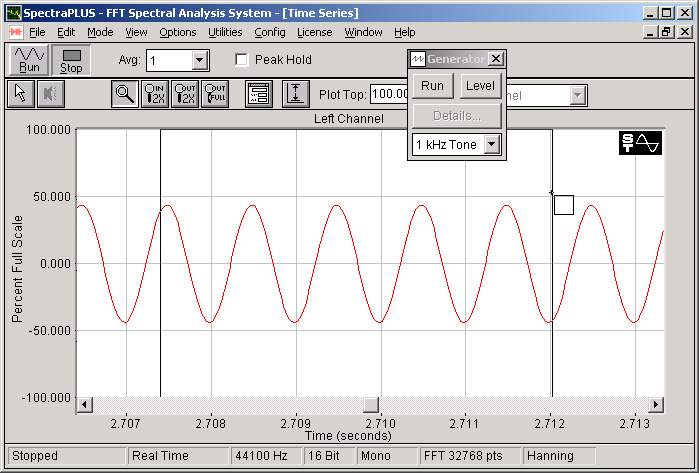Click the vertical autoscale icon
The width and height of the screenshot is (699, 473).
[294, 94]
